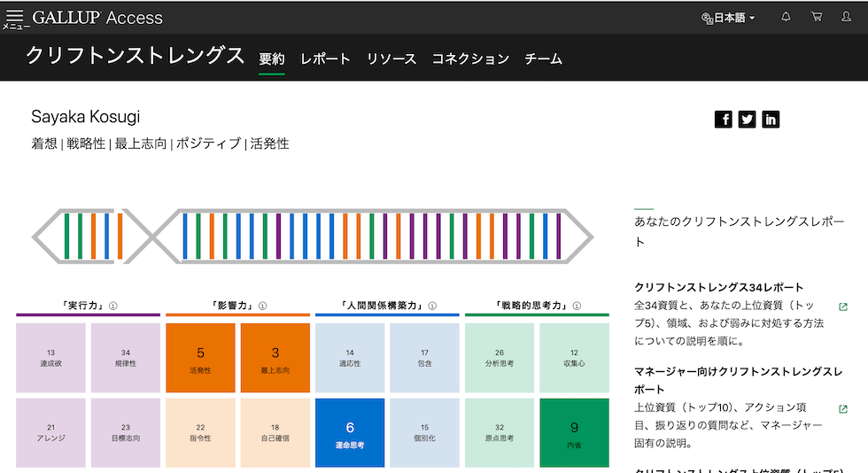Open the hamburger menu icon
This screenshot has height=473, width=868.
[x=15, y=17]
